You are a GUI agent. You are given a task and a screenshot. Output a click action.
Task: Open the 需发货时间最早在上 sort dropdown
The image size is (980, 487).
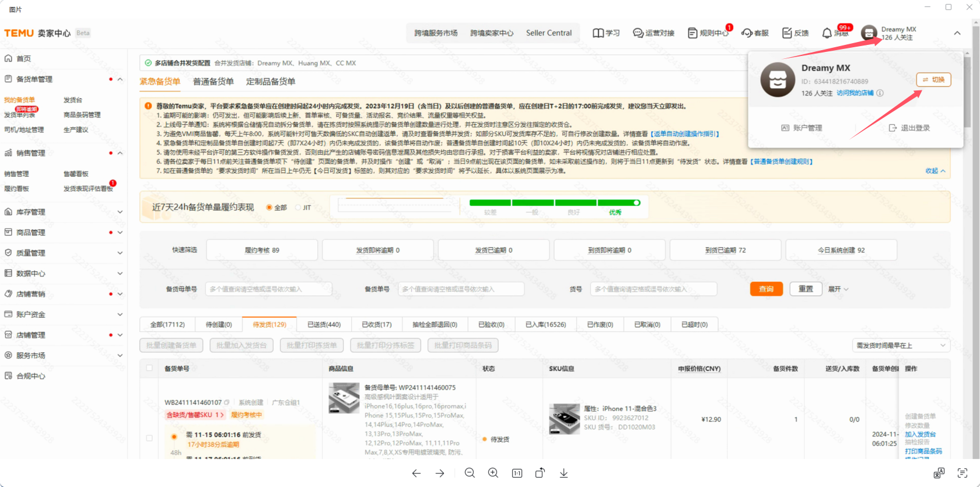click(901, 345)
